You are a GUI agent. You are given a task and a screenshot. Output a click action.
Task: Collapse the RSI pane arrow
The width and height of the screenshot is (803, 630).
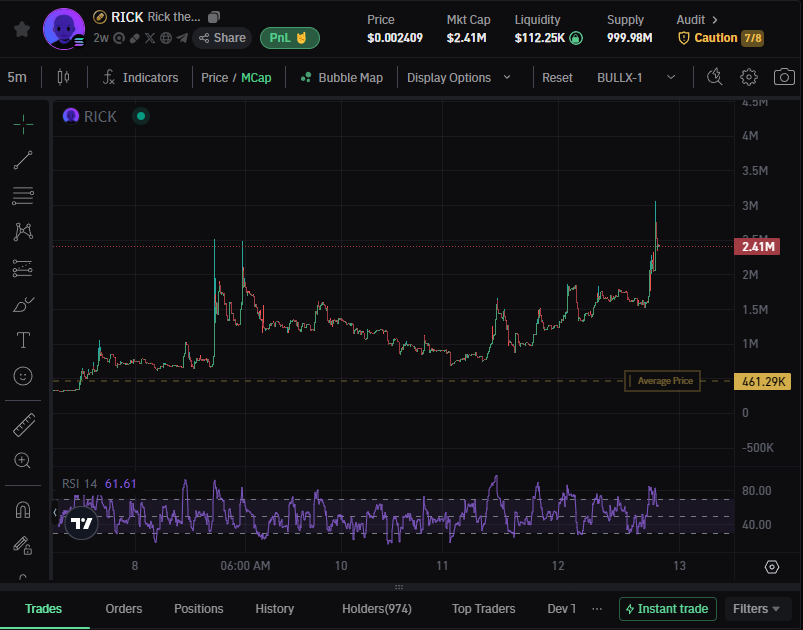55,512
